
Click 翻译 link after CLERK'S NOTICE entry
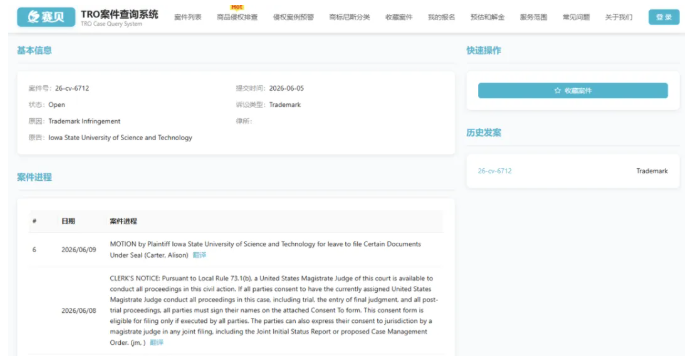pos(156,342)
